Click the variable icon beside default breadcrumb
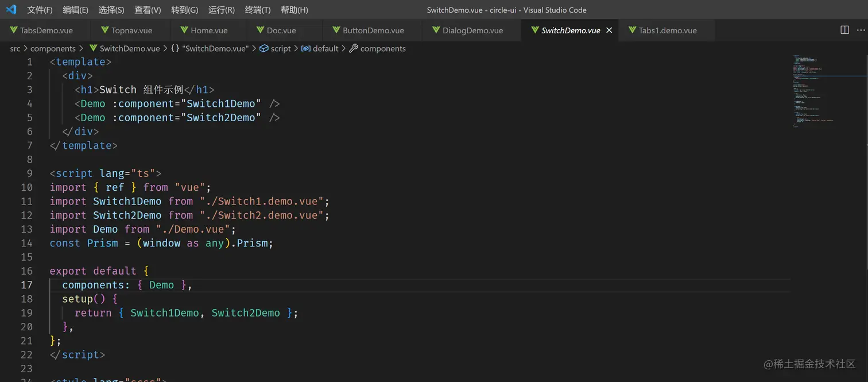Image resolution: width=868 pixels, height=382 pixels. (306, 49)
